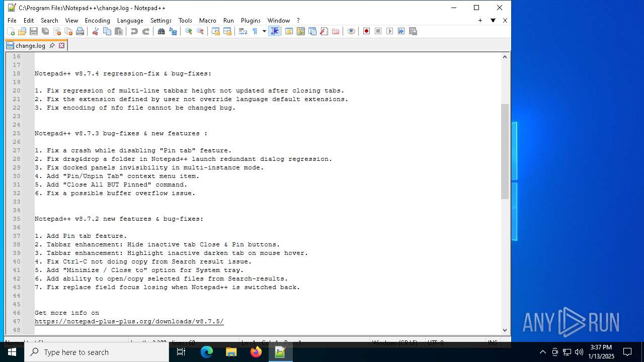Open the notepad-plus-plus.org downloads link
This screenshot has height=362, width=644.
[129, 321]
